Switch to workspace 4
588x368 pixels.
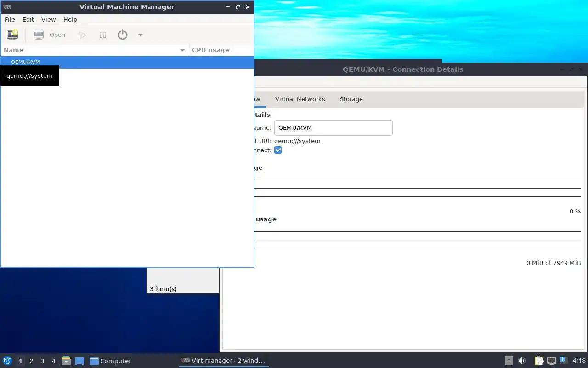53,361
